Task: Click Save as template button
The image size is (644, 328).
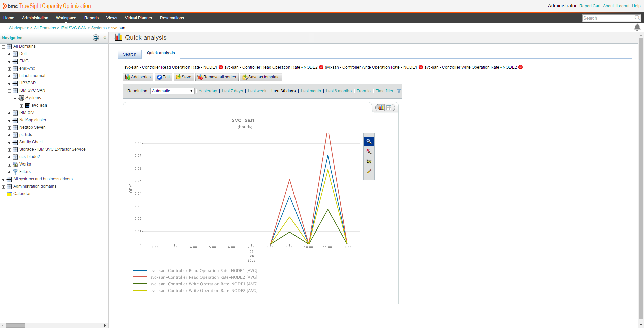Action: point(261,77)
